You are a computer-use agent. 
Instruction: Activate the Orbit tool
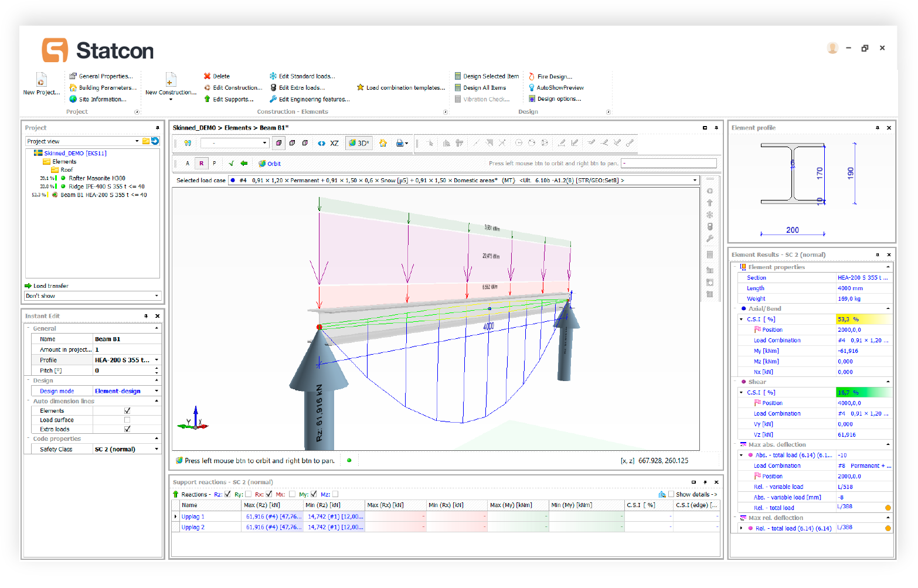[x=269, y=164]
